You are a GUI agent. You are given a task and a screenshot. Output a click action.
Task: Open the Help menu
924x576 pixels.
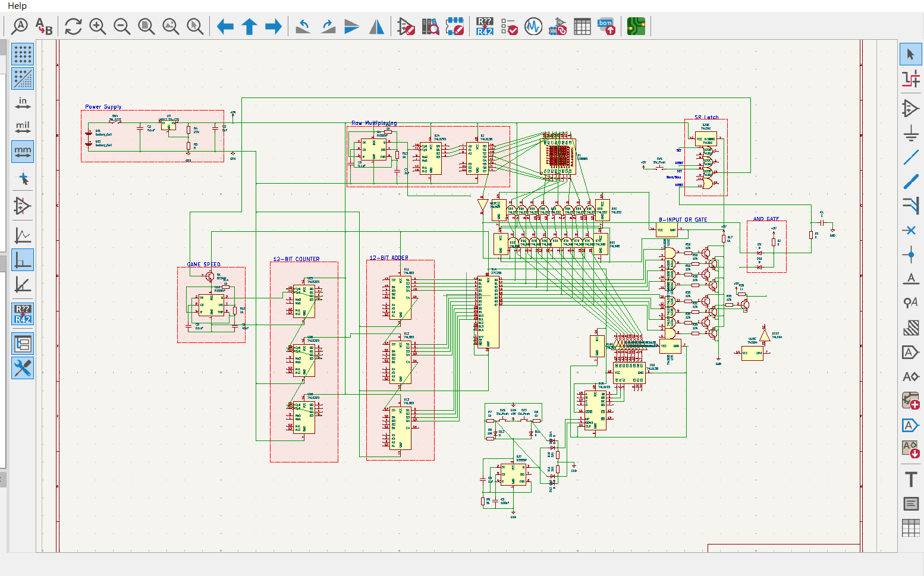17,6
